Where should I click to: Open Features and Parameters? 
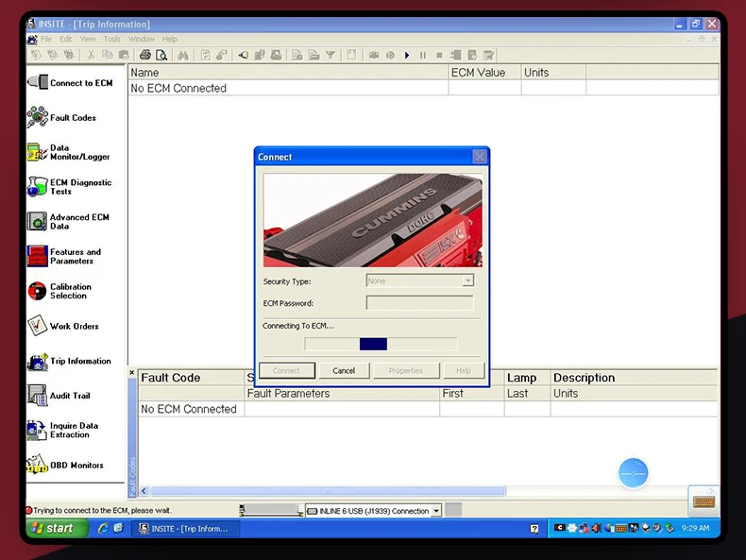pyautogui.click(x=64, y=256)
